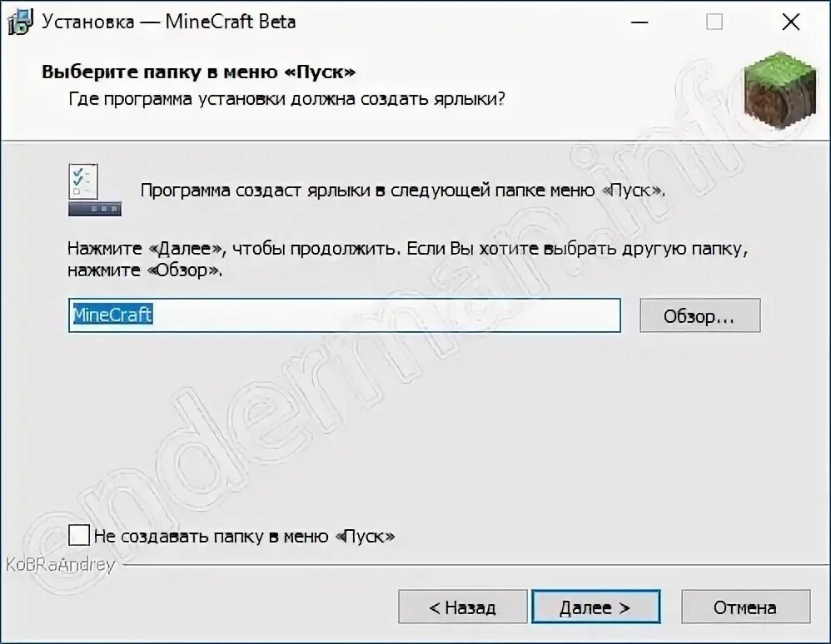Click the installer icon in the title bar
This screenshot has width=831, height=644.
click(20, 22)
